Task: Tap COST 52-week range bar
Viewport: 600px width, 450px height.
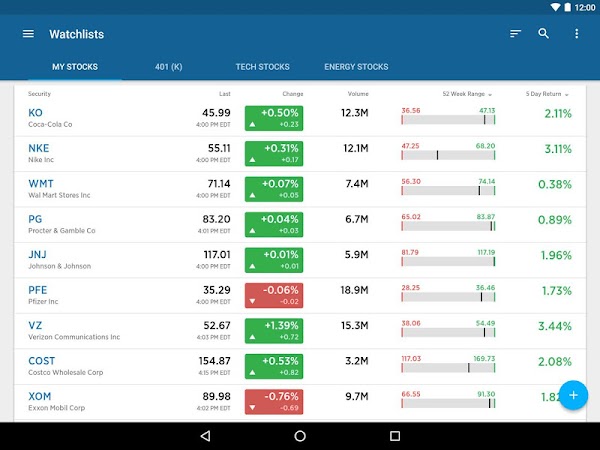Action: [x=448, y=368]
